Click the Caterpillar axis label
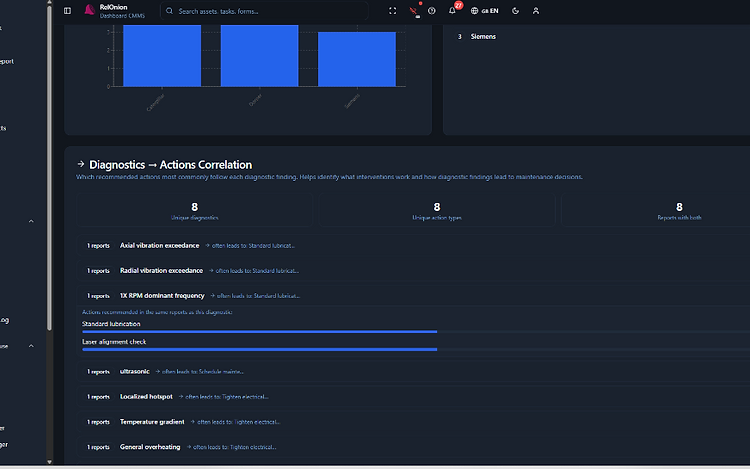Screen dimensions: 750x469 click(x=155, y=102)
